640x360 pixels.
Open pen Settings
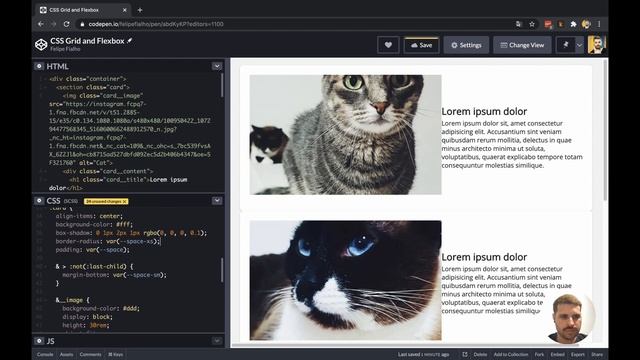pos(466,45)
